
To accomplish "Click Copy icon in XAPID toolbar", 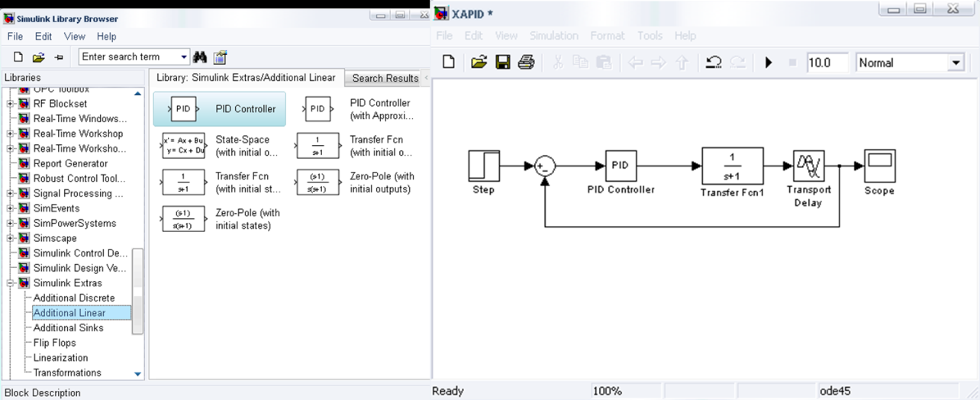I will (580, 63).
